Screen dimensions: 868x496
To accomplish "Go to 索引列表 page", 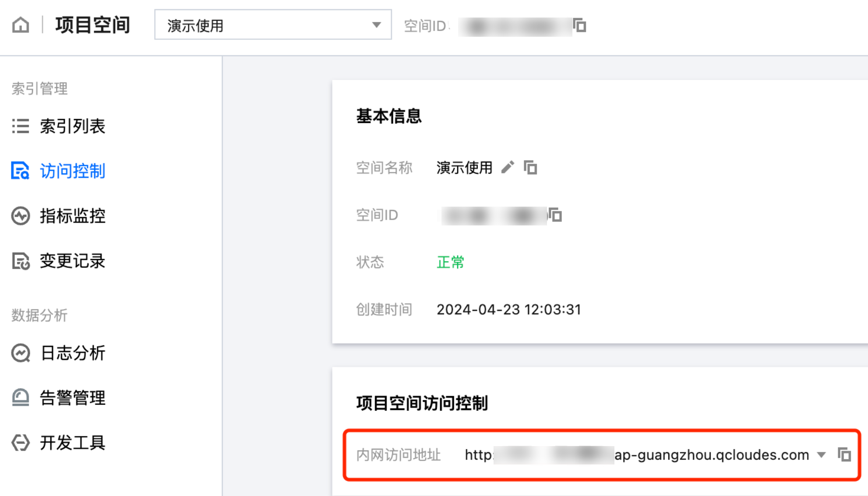I will [72, 126].
